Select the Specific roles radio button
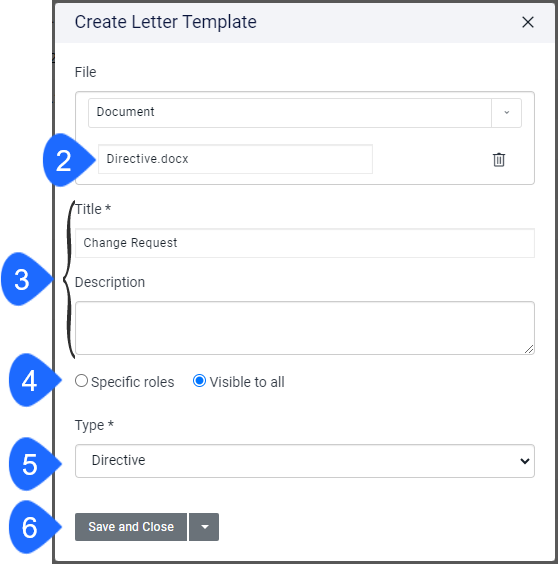Screen dimensions: 558x564 point(81,381)
